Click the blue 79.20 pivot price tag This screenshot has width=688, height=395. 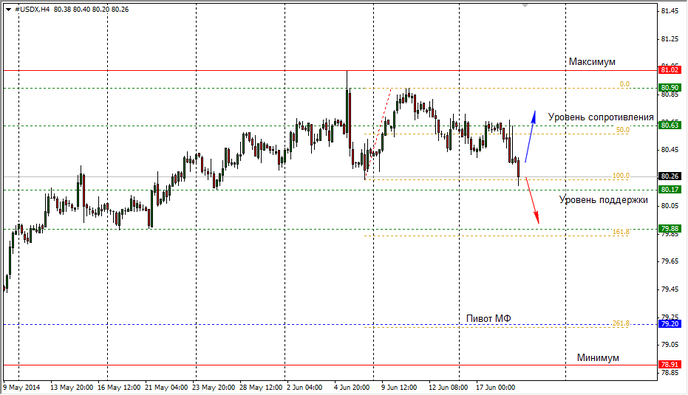[x=670, y=324]
